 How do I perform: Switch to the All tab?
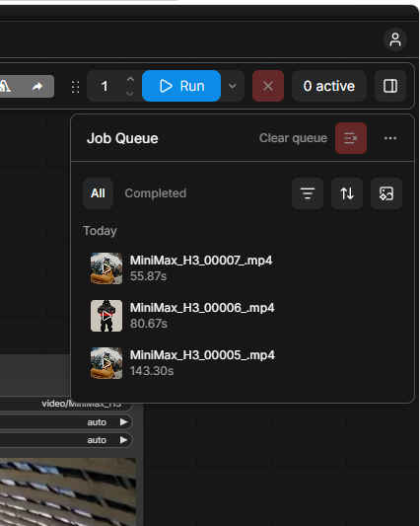click(98, 193)
